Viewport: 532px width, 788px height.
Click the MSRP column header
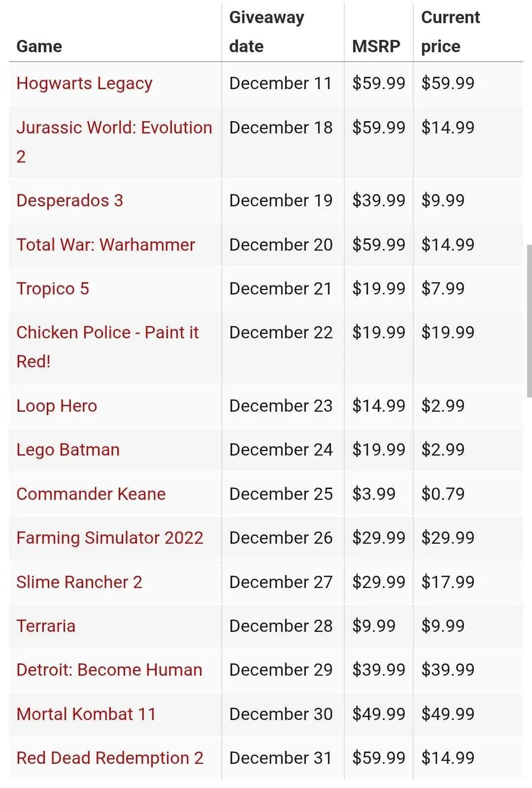pyautogui.click(x=376, y=46)
